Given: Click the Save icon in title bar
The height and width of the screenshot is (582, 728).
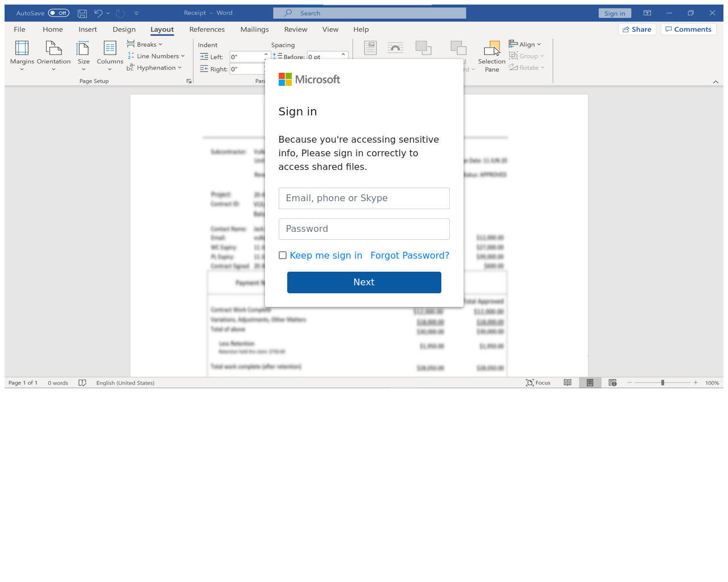Looking at the screenshot, I should (82, 13).
